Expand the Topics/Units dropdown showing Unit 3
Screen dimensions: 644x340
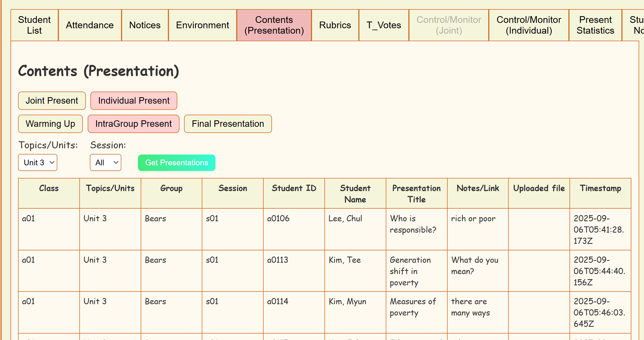[38, 163]
